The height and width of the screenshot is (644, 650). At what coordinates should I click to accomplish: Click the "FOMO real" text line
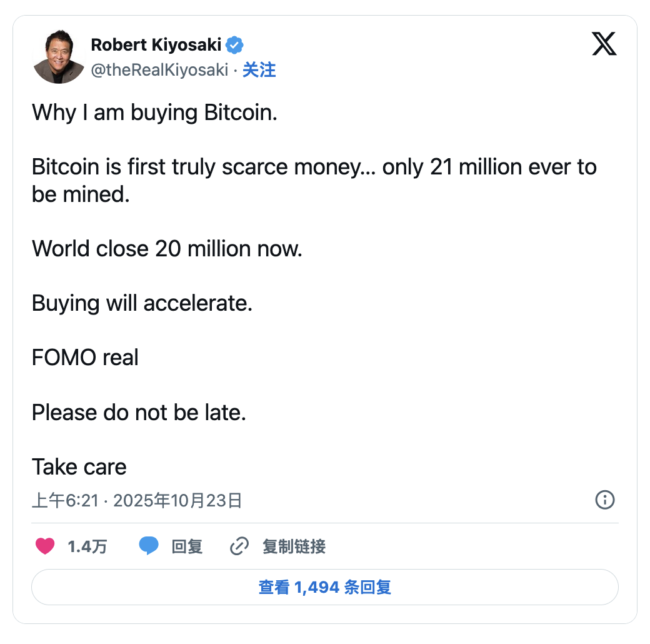[x=85, y=358]
